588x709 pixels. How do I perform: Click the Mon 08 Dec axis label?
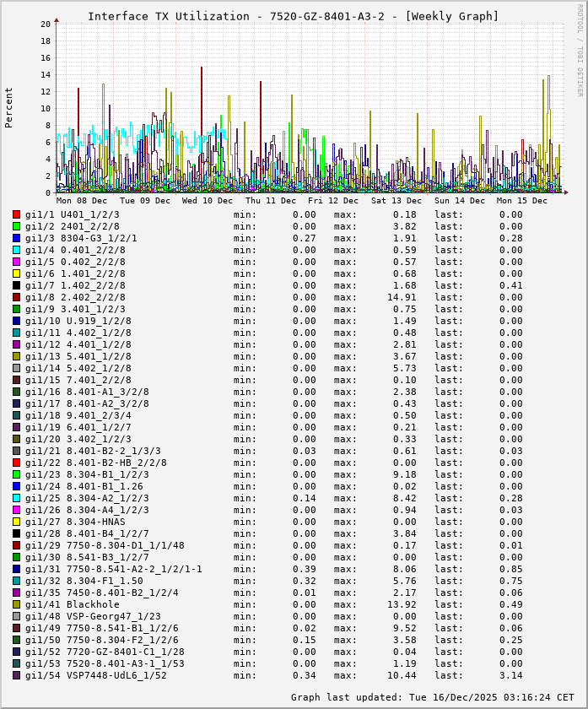click(82, 201)
